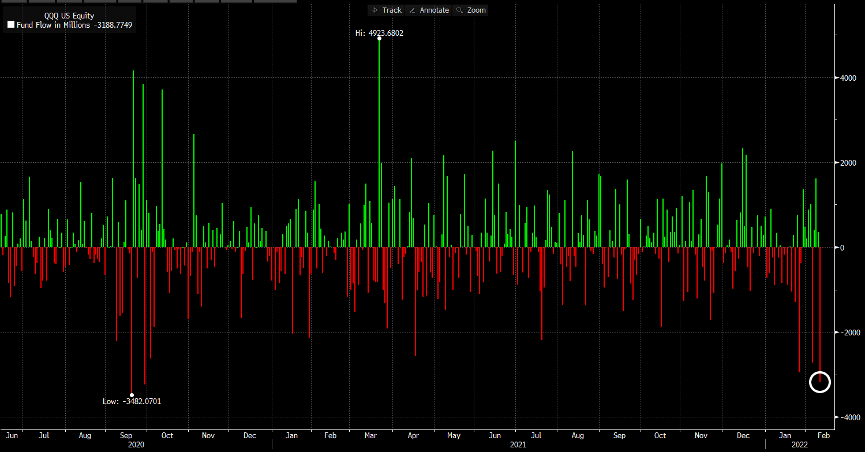Click the white dot marking the high bar

pos(379,39)
